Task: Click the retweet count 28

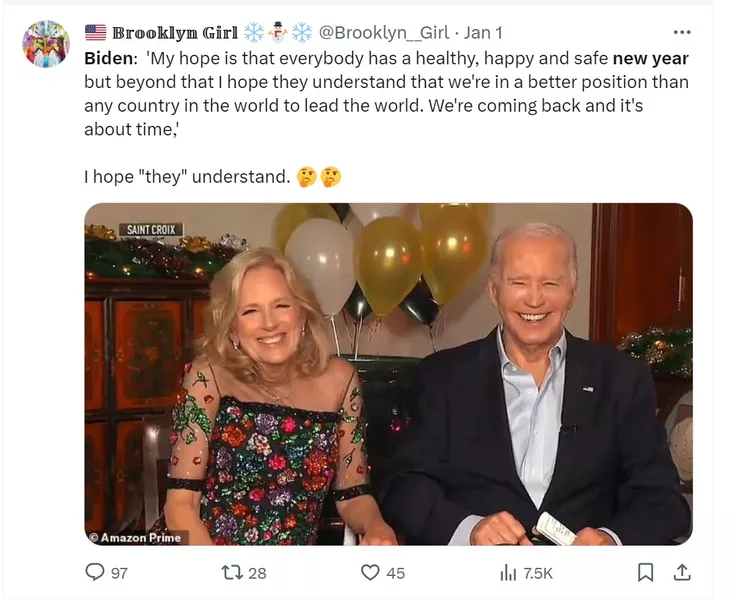Action: pyautogui.click(x=257, y=573)
